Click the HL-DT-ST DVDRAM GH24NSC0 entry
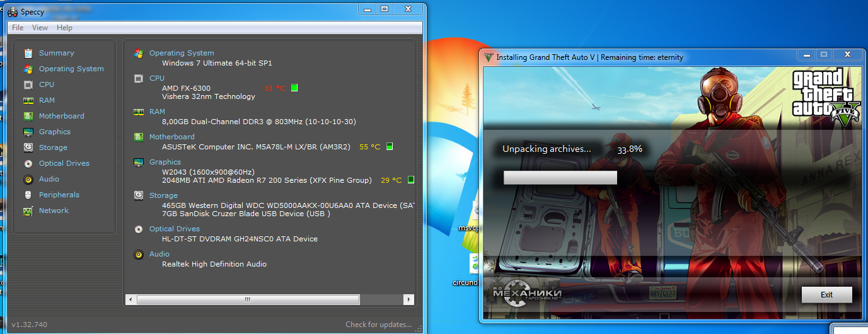This screenshot has height=334, width=868. [x=240, y=239]
